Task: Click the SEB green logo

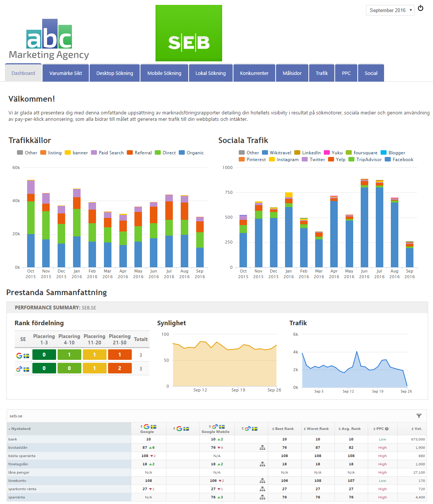Action: point(189,33)
